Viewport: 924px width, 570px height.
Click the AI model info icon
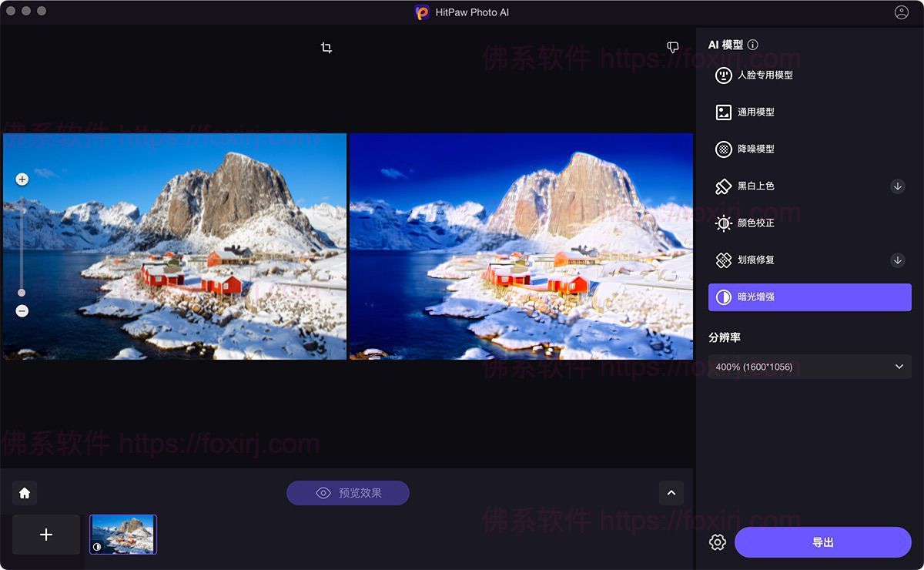(753, 45)
